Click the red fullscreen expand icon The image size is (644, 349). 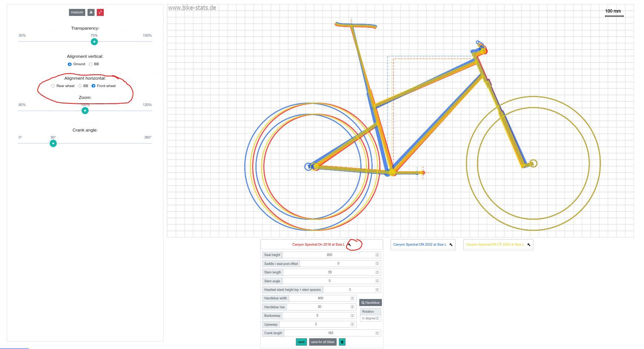(100, 12)
